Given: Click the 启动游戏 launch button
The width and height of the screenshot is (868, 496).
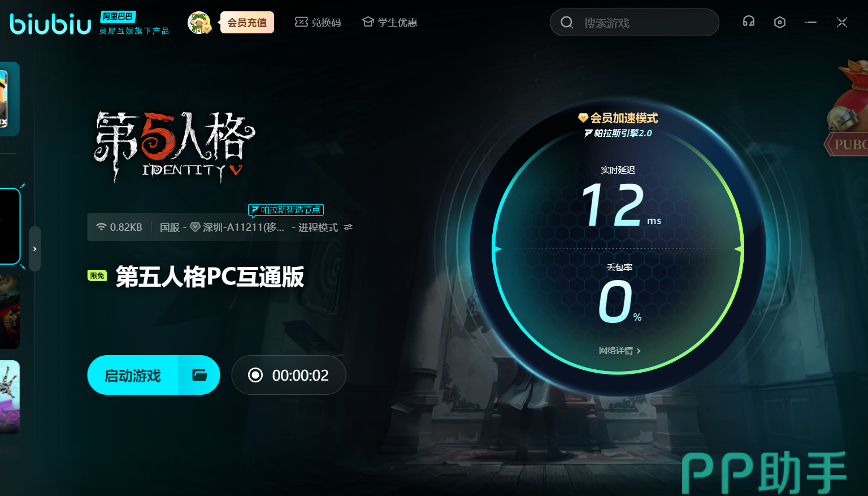Looking at the screenshot, I should click(x=133, y=375).
